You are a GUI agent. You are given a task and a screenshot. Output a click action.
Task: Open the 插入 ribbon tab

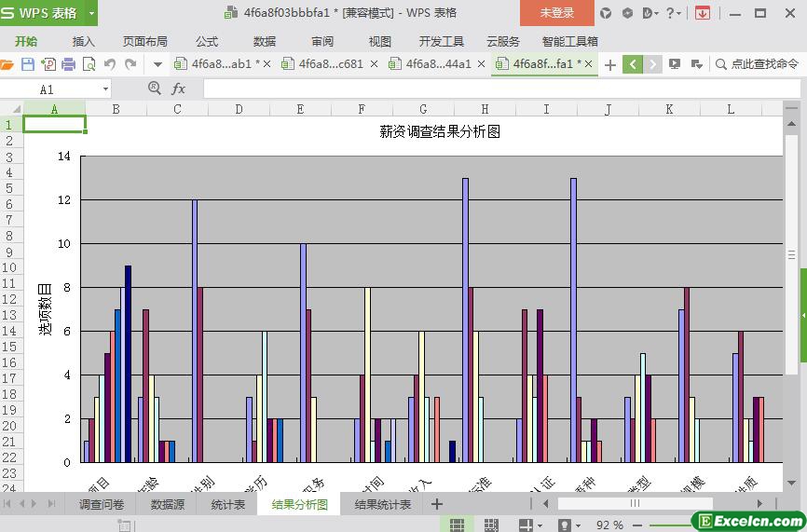pos(84,41)
